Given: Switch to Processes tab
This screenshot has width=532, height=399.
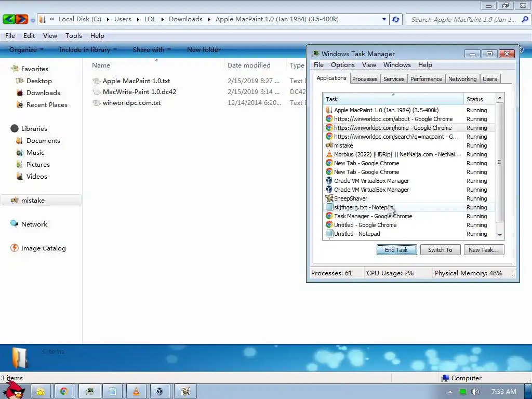Looking at the screenshot, I should 365,79.
